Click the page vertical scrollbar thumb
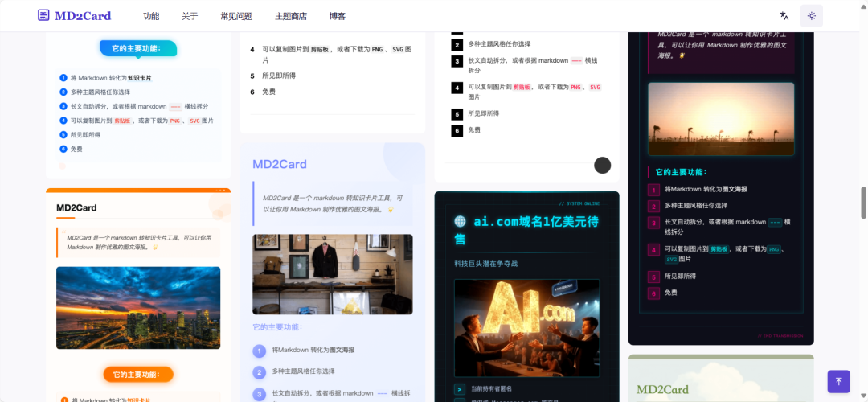Screen dimensions: 868x402 pyautogui.click(x=862, y=203)
